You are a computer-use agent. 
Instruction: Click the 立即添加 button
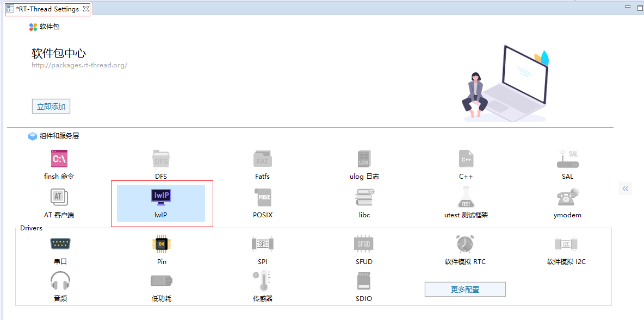click(51, 106)
